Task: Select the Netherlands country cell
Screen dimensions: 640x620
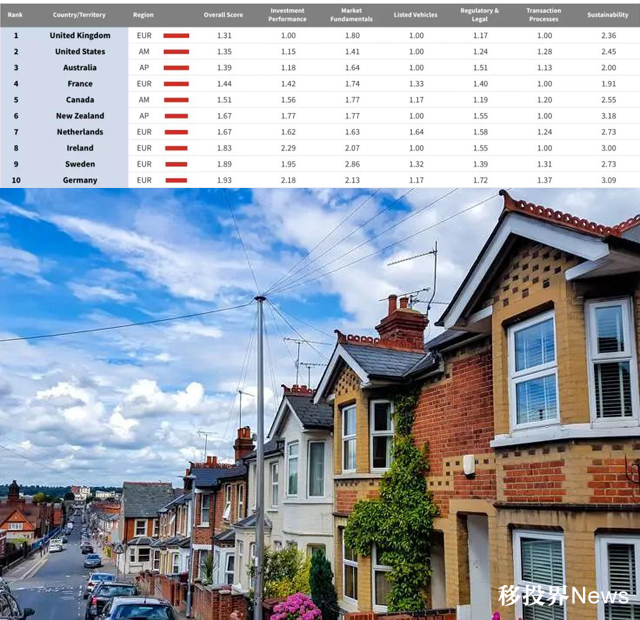Action: point(80,132)
